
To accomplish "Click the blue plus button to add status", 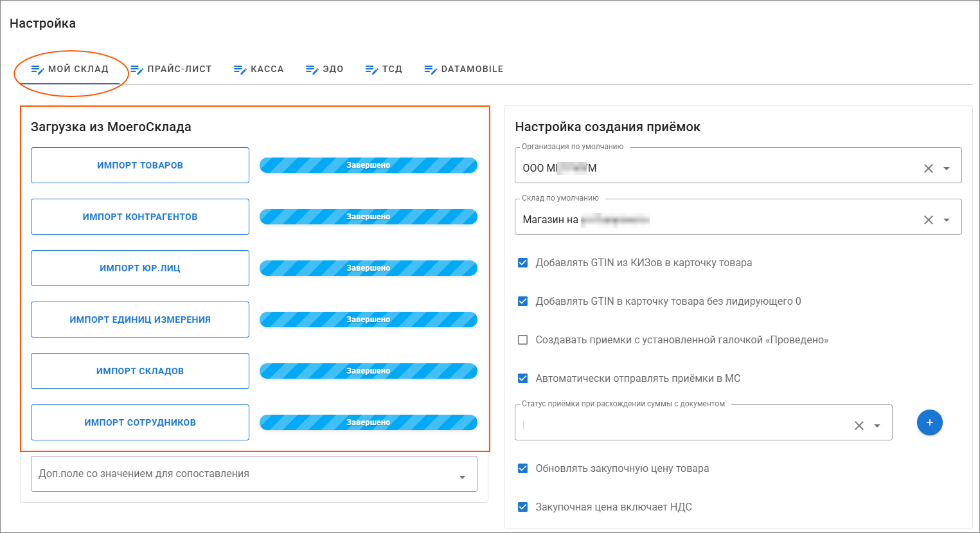I will point(929,422).
